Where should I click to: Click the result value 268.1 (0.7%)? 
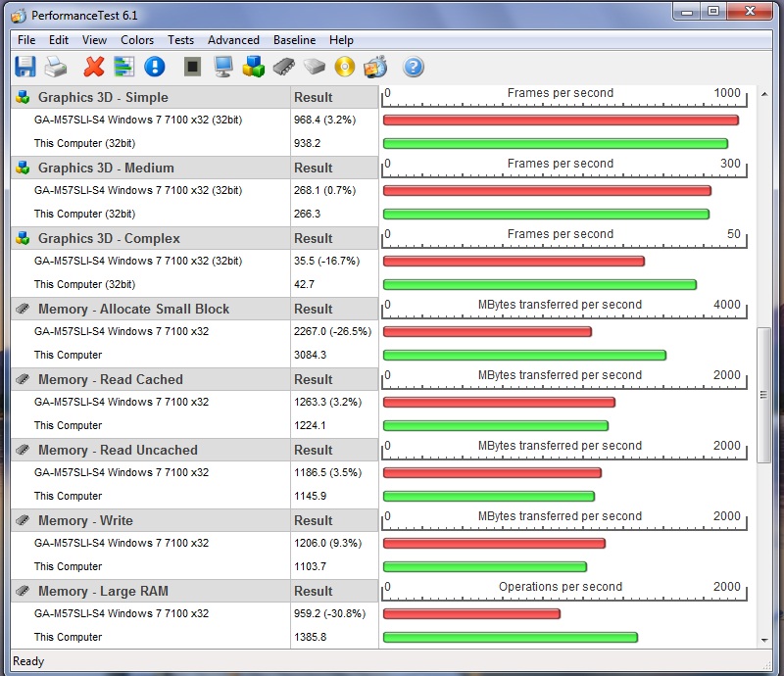(x=324, y=190)
